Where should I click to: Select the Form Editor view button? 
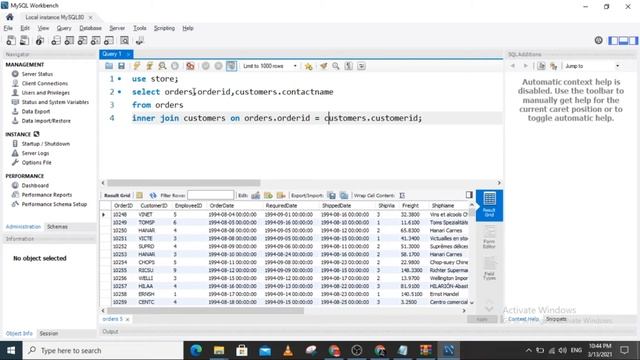click(x=489, y=237)
